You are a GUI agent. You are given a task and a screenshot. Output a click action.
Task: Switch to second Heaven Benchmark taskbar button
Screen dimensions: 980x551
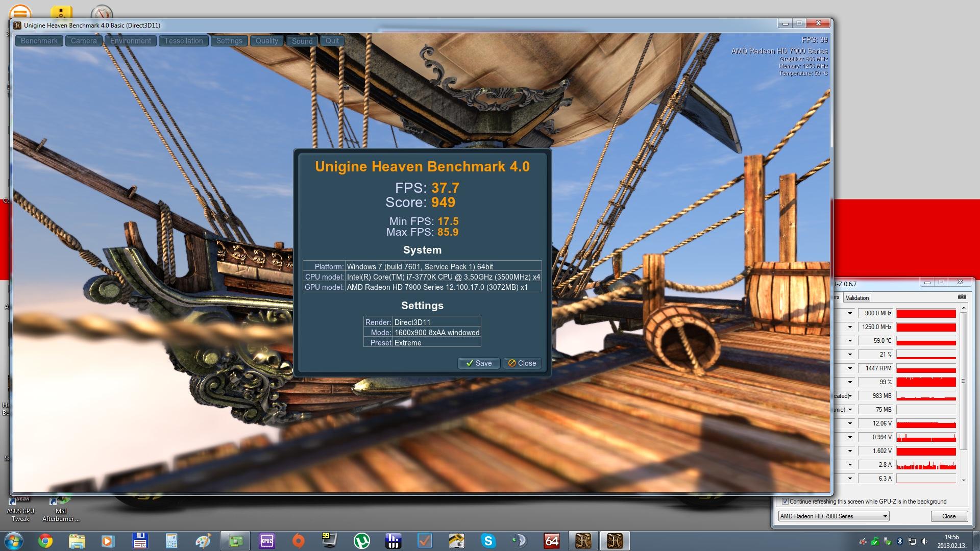coord(615,541)
